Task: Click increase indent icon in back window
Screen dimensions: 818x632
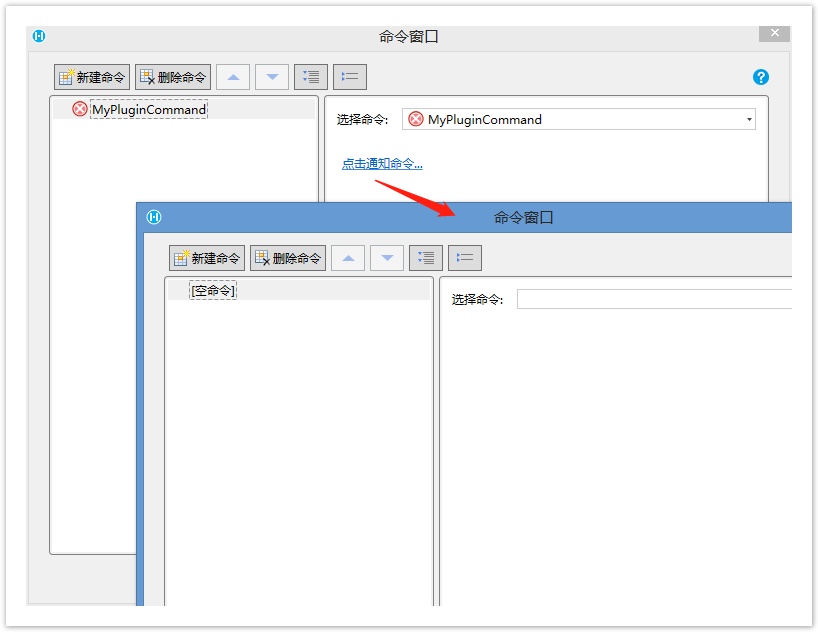Action: [311, 77]
